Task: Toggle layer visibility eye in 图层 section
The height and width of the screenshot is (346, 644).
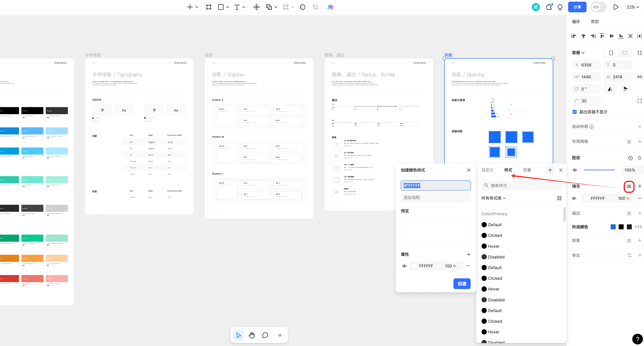Action: point(575,170)
